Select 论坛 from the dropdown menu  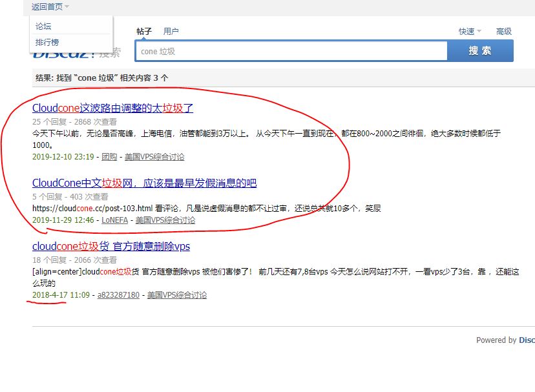(43, 26)
